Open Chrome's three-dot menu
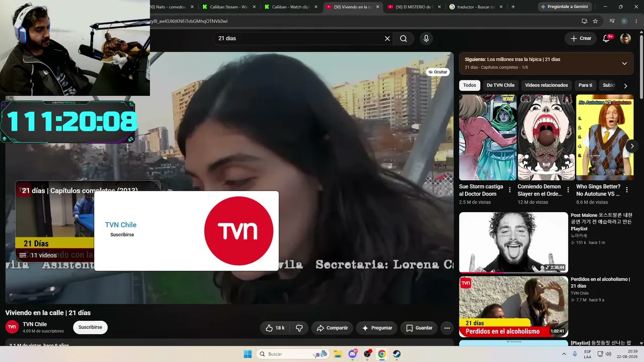The image size is (644, 362). click(635, 21)
